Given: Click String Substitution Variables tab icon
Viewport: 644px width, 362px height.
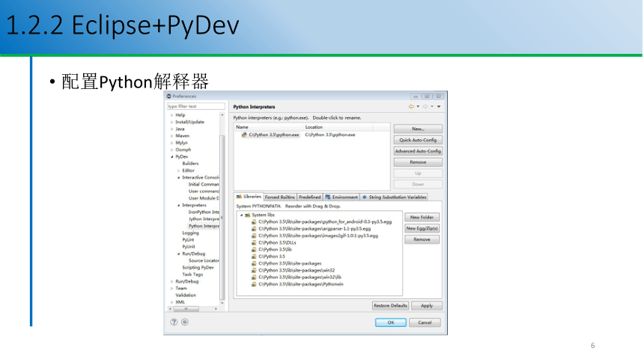Looking at the screenshot, I should [364, 197].
